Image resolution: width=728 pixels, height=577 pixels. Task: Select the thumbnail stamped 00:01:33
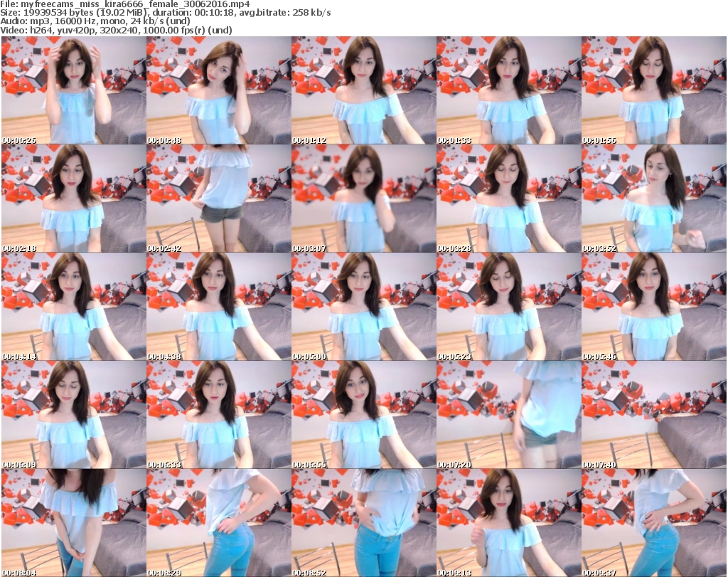pyautogui.click(x=508, y=90)
